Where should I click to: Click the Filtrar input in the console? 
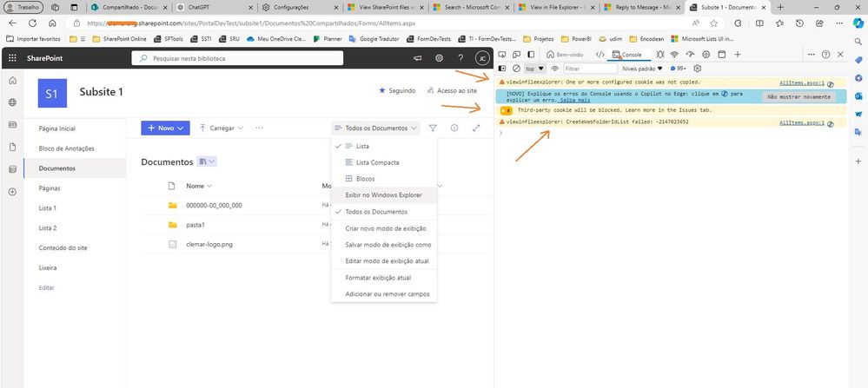click(x=590, y=69)
